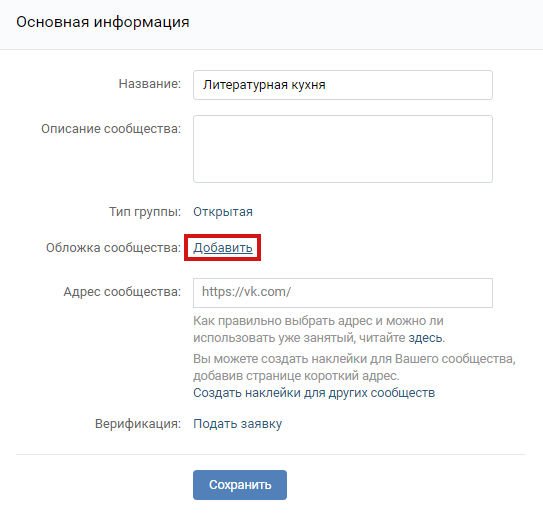Click the Адрес сообщества: label
543x515 pixels.
(122, 292)
